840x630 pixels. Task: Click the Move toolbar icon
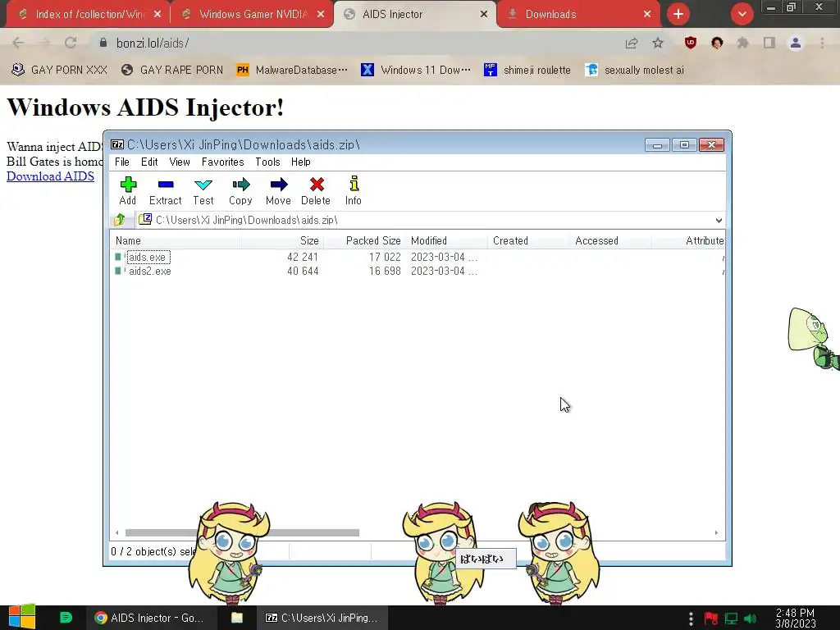pyautogui.click(x=279, y=190)
